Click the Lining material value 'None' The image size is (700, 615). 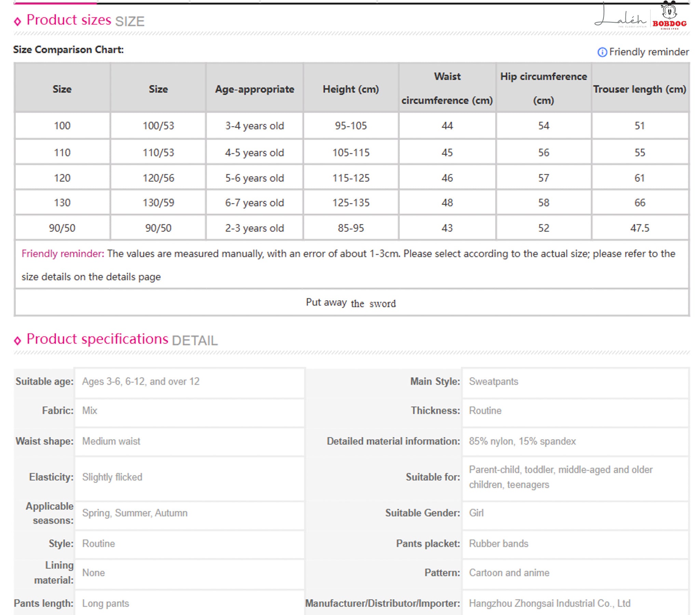(x=94, y=573)
